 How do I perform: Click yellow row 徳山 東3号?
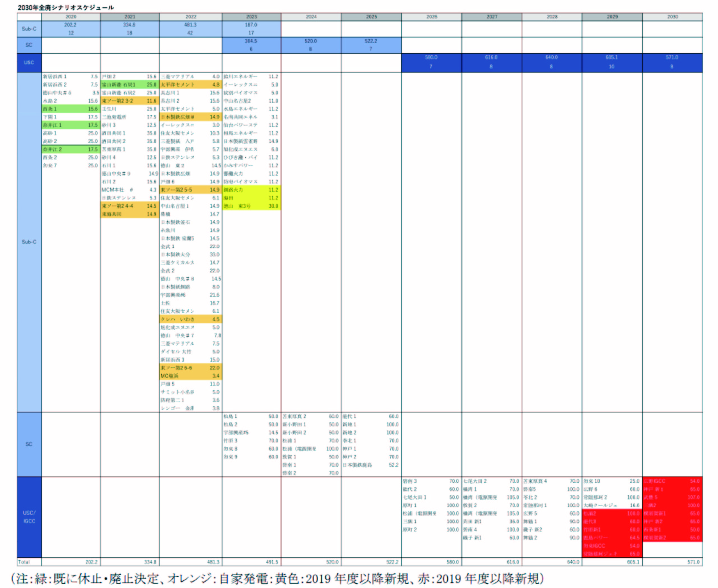click(x=251, y=206)
